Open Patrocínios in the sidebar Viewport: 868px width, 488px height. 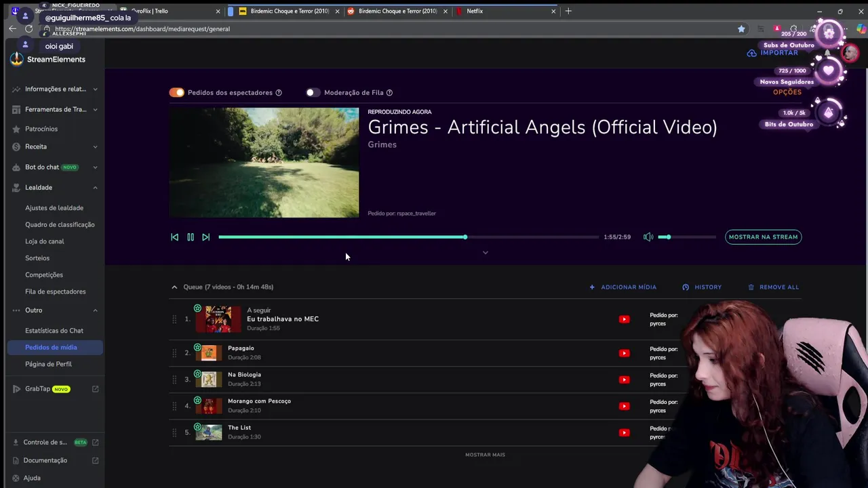41,129
